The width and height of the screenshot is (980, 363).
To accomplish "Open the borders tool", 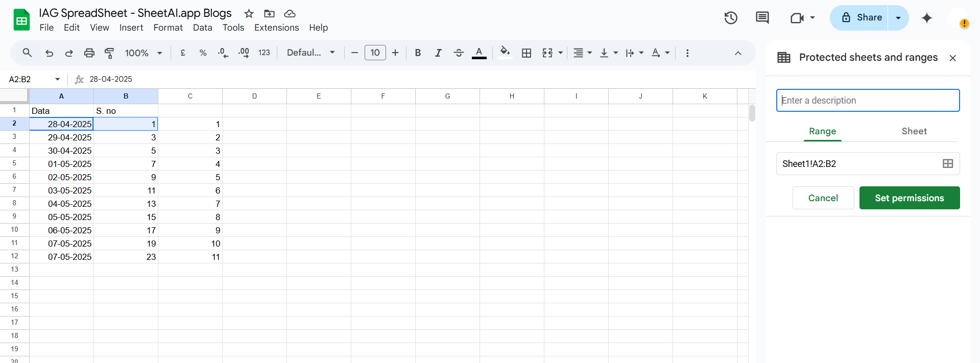I will 527,53.
